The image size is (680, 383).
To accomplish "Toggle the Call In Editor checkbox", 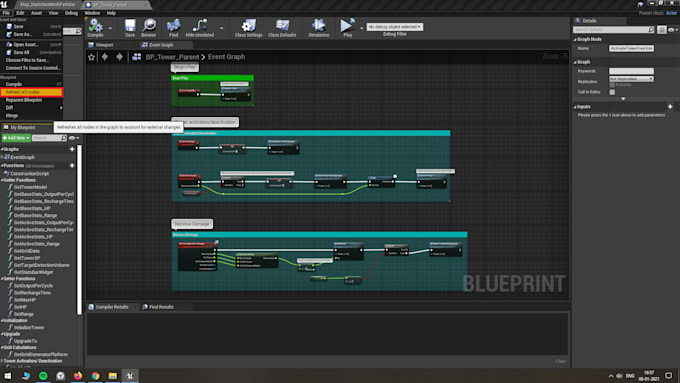I will click(x=612, y=92).
